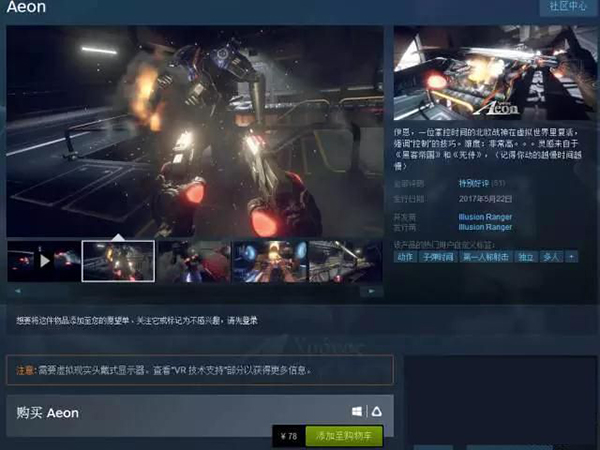600x450 pixels.
Task: Click the VR headset required notice text
Action: pos(163,370)
